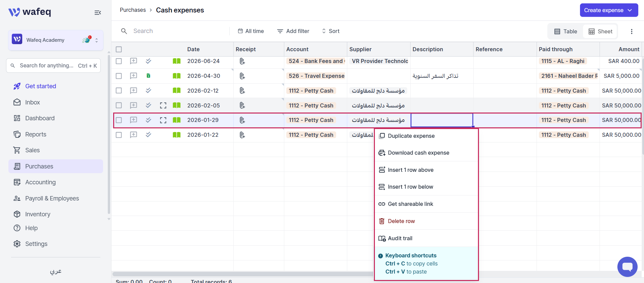The image size is (644, 283).
Task: Go to Purchases breadcrumb link
Action: [133, 10]
